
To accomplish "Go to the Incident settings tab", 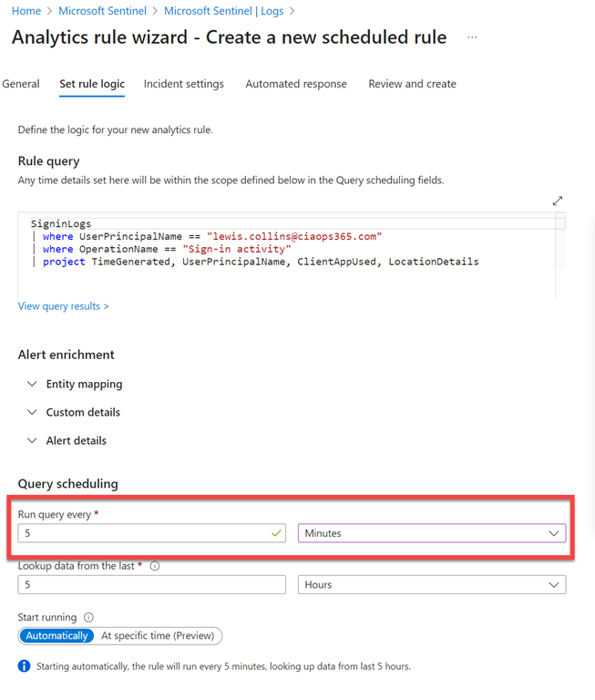I will pyautogui.click(x=183, y=84).
